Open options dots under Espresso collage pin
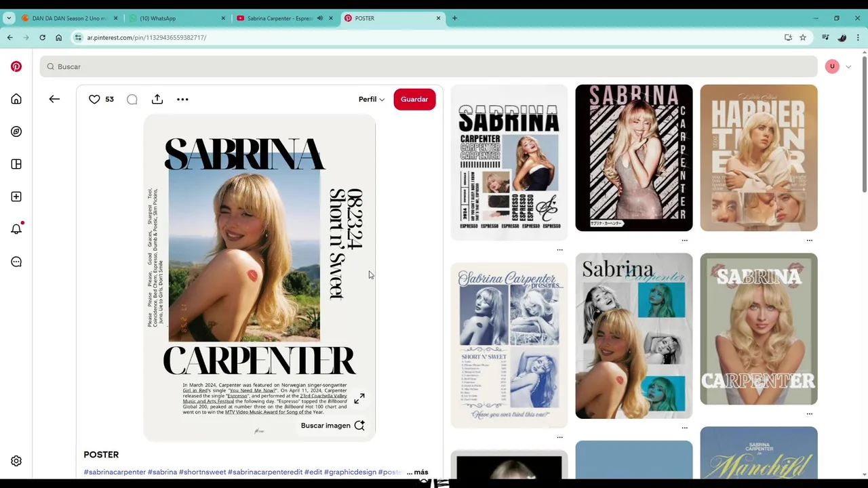Viewport: 868px width, 488px height. [559, 250]
